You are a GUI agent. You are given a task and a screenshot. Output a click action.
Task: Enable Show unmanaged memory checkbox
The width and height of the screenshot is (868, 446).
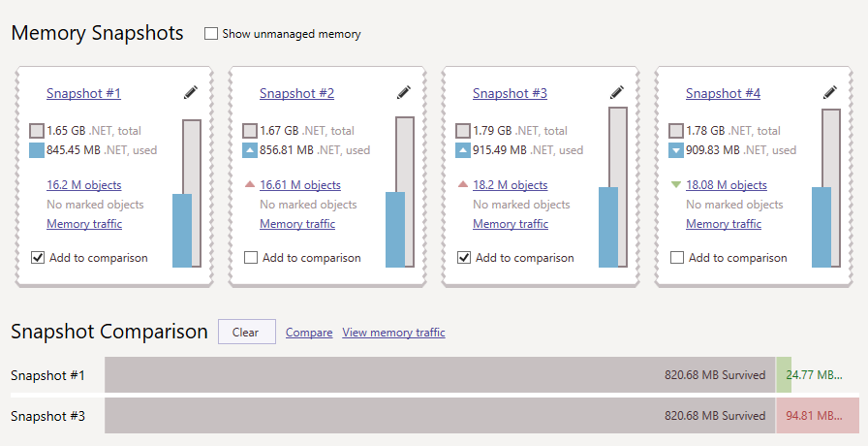tap(211, 34)
